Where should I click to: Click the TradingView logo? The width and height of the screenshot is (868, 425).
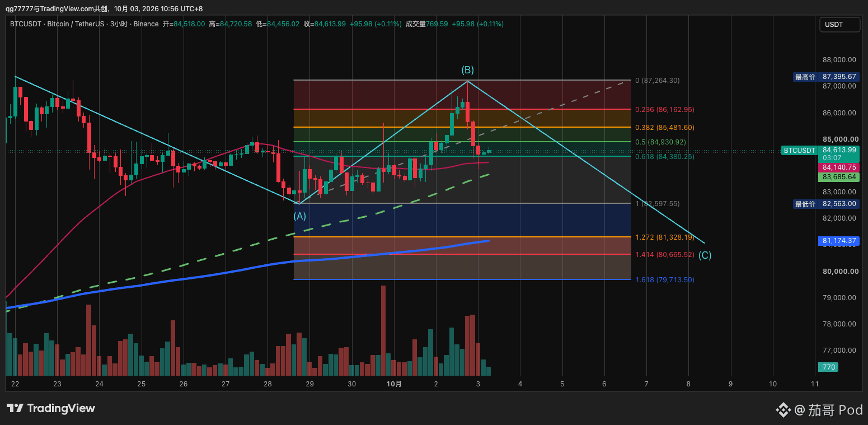tap(51, 408)
